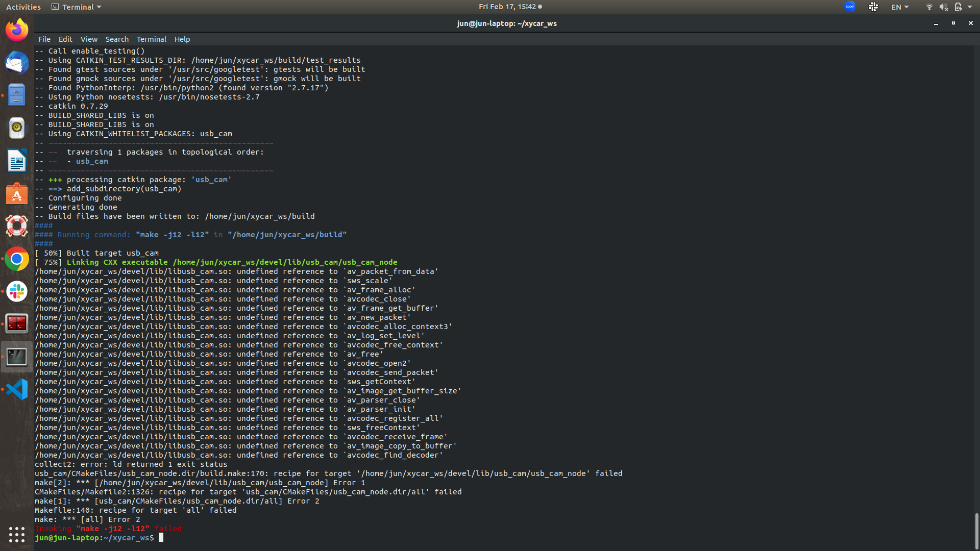The width and height of the screenshot is (980, 551).
Task: Click 'Build files have been written to' line
Action: 175,216
